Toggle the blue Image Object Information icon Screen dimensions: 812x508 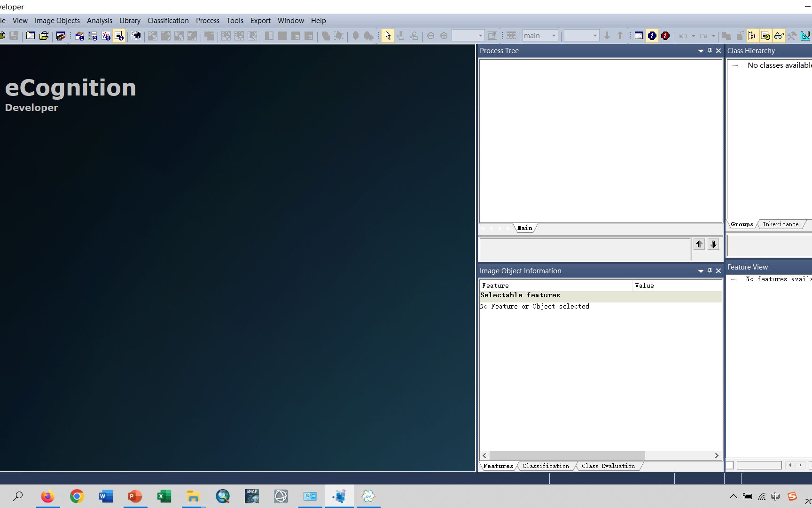click(652, 36)
